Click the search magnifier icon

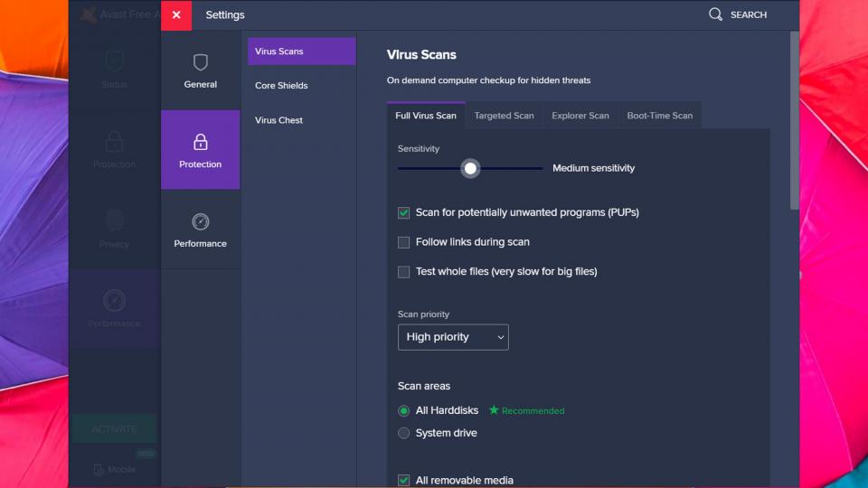coord(715,14)
